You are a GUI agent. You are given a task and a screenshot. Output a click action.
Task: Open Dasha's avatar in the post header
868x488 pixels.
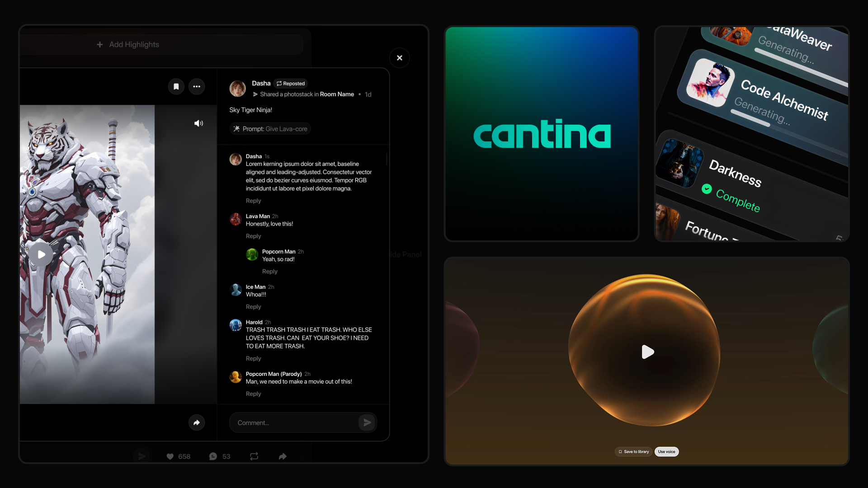click(x=237, y=89)
